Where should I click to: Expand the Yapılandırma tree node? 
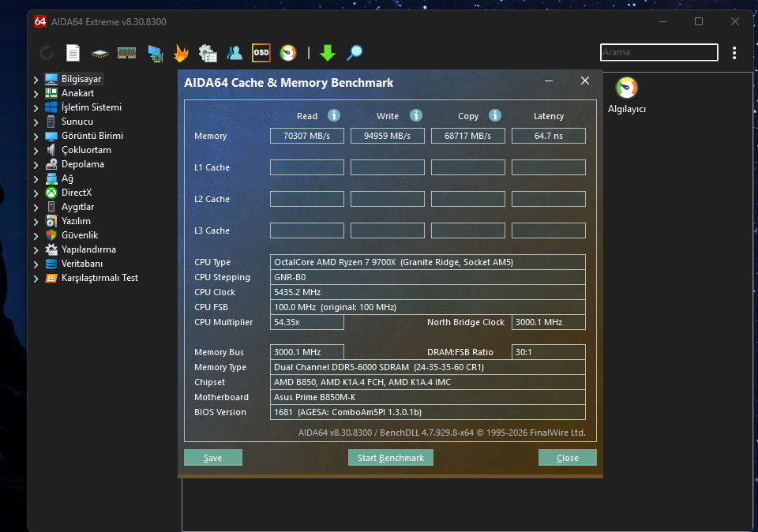click(36, 250)
